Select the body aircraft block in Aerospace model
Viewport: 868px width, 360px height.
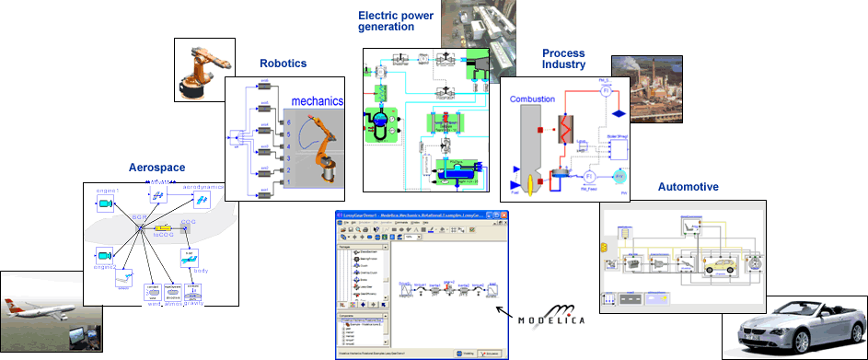(x=190, y=258)
